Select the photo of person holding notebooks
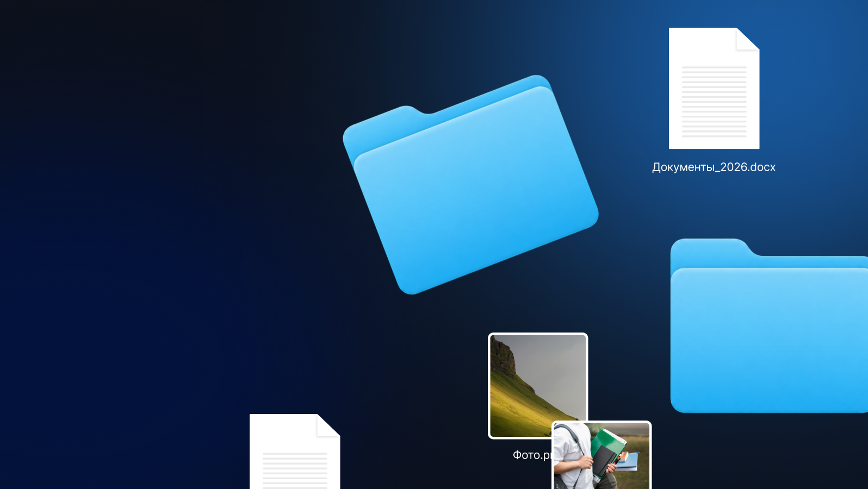868x489 pixels. coord(602,455)
